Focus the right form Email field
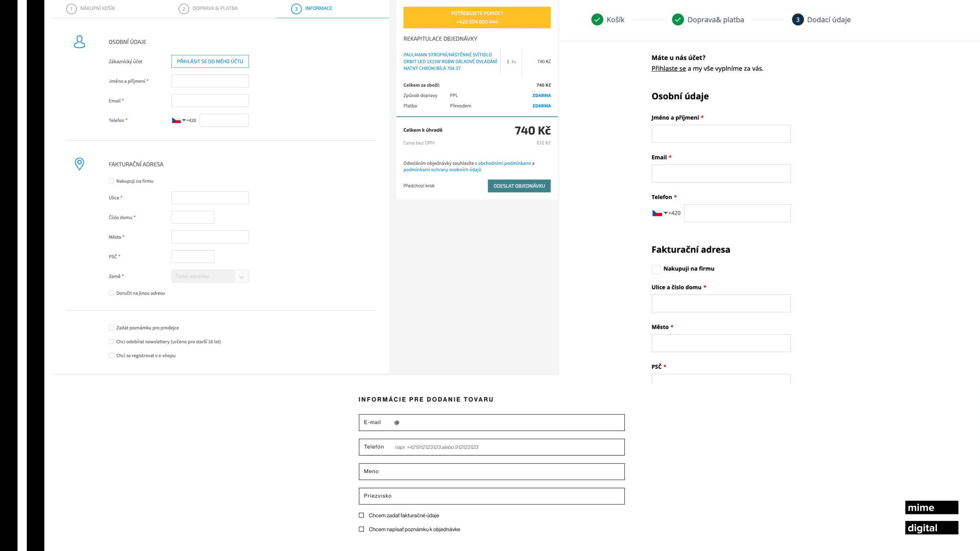 (721, 173)
